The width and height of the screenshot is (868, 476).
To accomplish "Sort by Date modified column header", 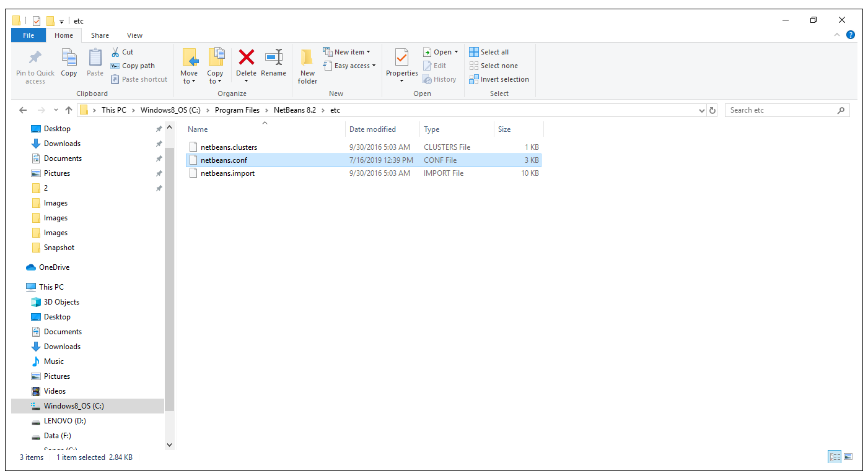I will [382, 129].
